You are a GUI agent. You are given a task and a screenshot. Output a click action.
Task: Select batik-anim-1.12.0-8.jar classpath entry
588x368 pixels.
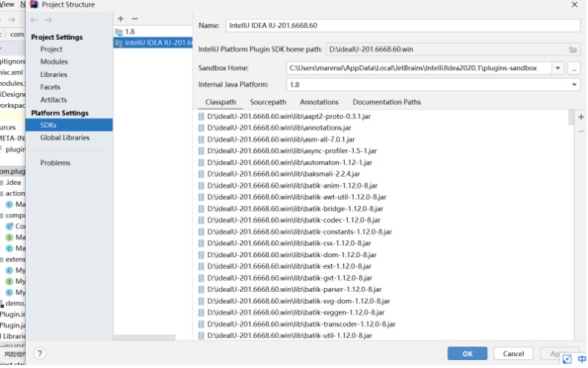click(292, 185)
